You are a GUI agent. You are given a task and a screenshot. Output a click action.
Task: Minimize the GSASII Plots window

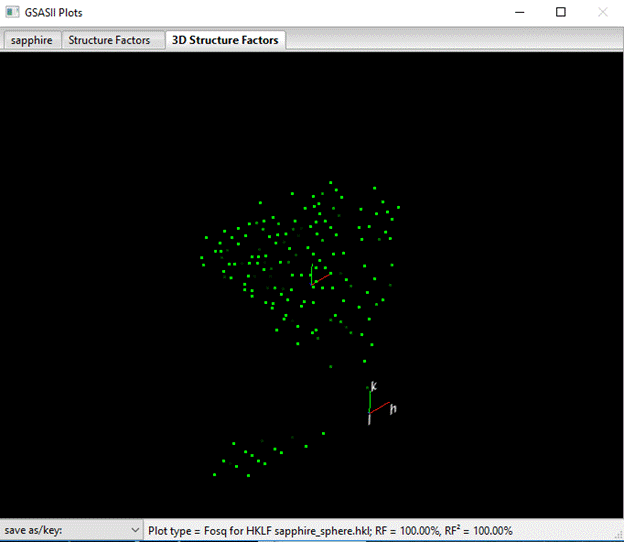(519, 12)
